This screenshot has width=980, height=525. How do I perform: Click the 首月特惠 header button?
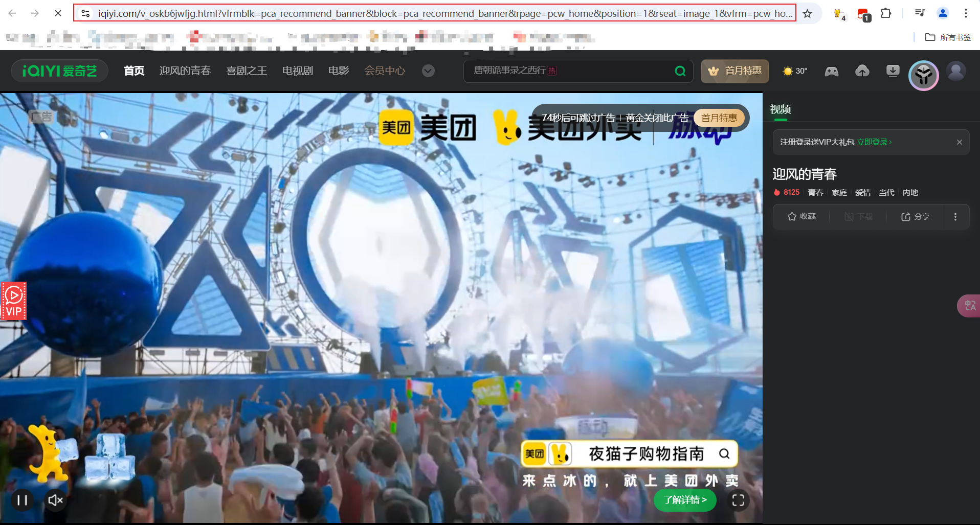click(x=735, y=71)
